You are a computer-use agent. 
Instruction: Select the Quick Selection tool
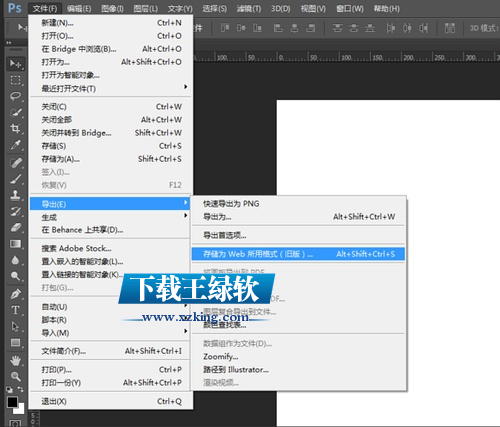coord(15,113)
